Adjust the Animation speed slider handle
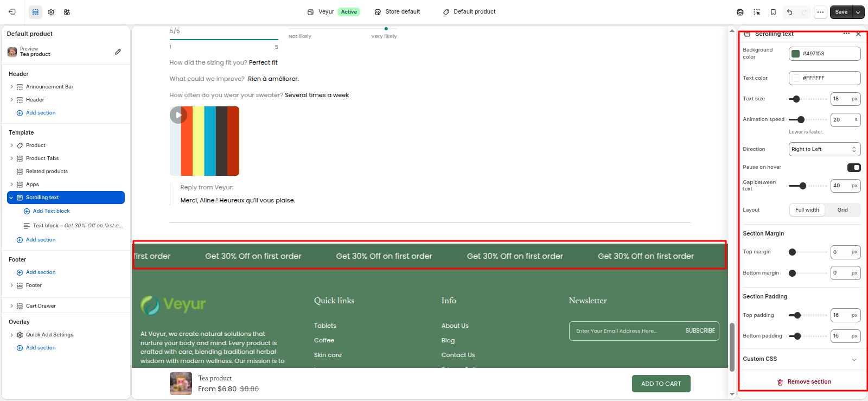This screenshot has width=868, height=401. pos(801,119)
